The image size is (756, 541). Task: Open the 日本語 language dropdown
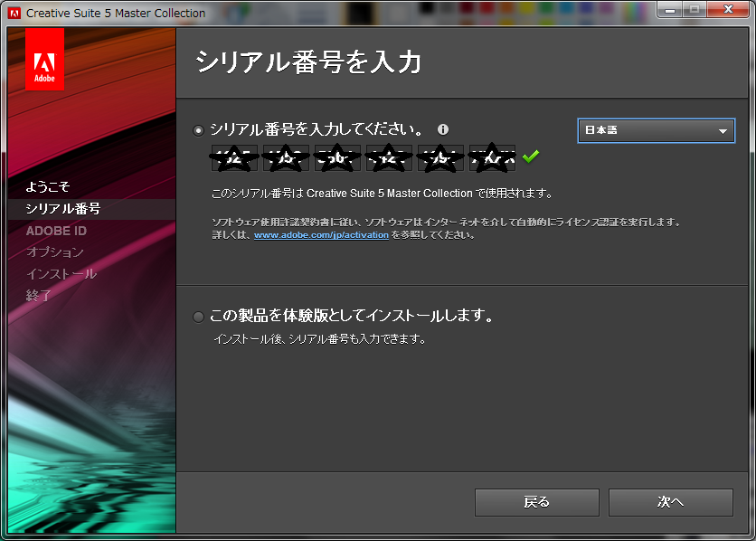657,130
